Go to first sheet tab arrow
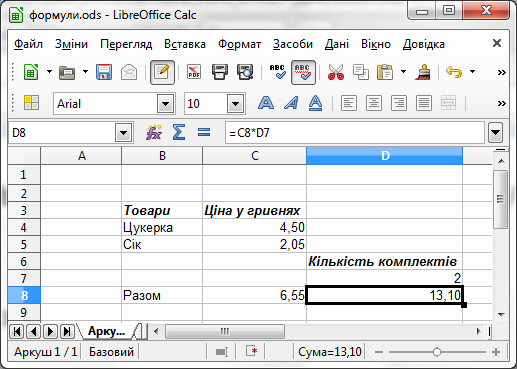 point(17,331)
